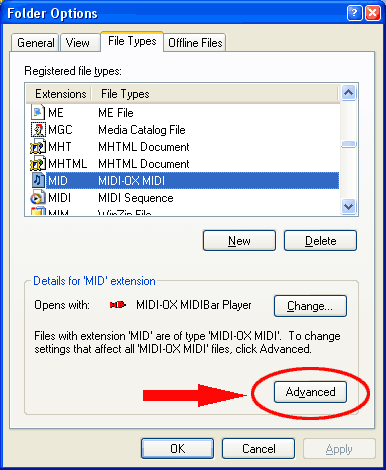Select the File Types tab
The image size is (386, 470).
coord(132,41)
